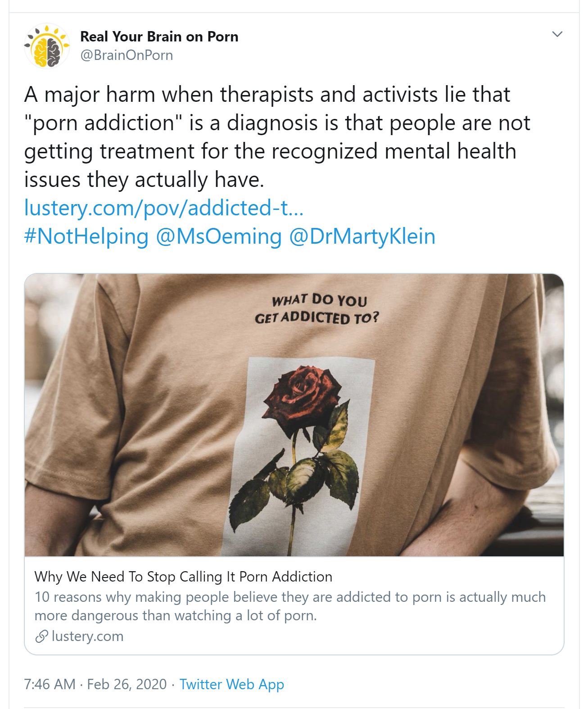Open the #NotHelping hashtag

click(x=86, y=236)
